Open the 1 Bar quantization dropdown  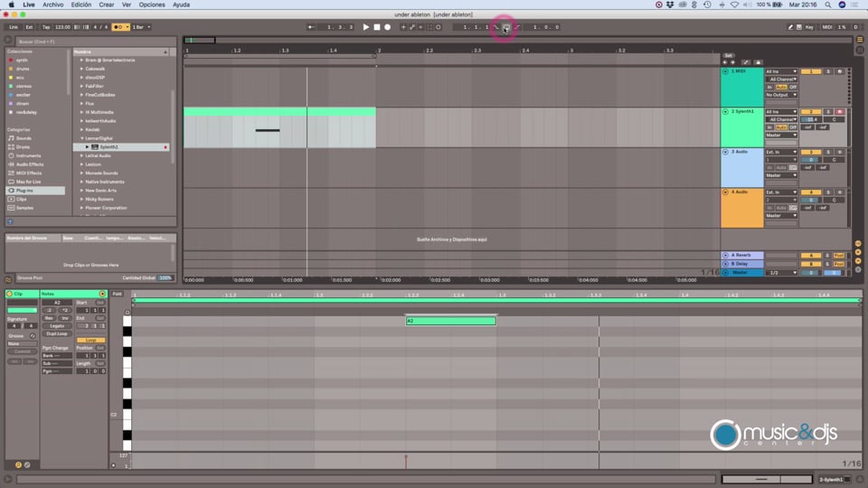[x=141, y=26]
